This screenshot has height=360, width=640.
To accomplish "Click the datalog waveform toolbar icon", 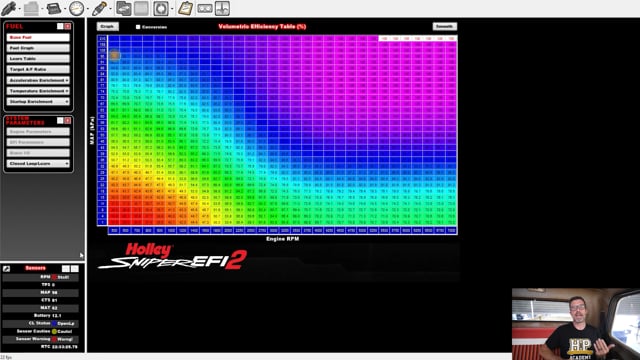I will click(222, 8).
